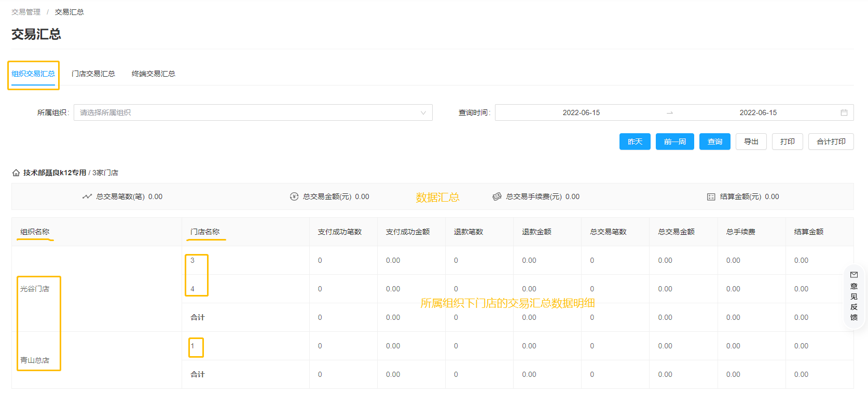Switch to 终端交易汇总 tab

click(x=154, y=74)
